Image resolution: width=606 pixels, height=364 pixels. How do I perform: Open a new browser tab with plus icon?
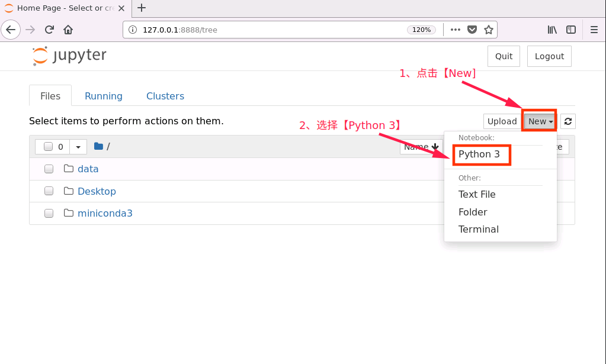142,8
